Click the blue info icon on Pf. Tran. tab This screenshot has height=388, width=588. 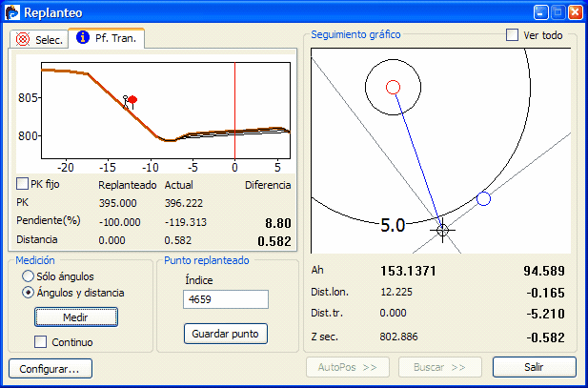click(x=83, y=39)
